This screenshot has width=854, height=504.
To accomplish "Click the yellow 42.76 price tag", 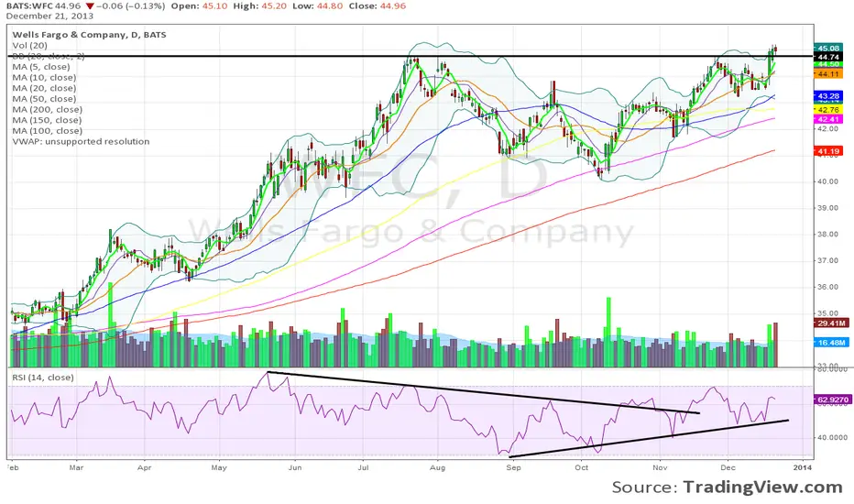I will point(827,110).
